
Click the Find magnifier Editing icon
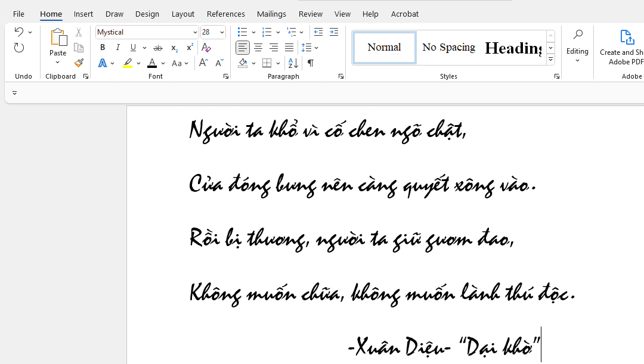coord(577,34)
